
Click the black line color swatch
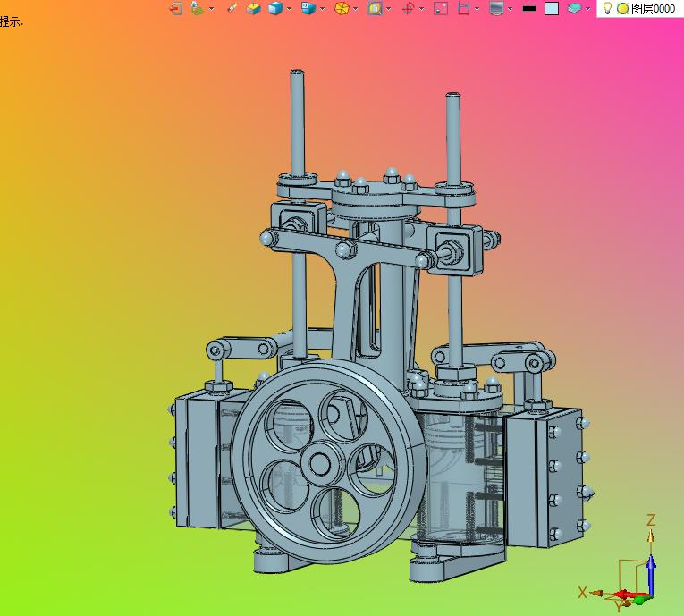(529, 8)
